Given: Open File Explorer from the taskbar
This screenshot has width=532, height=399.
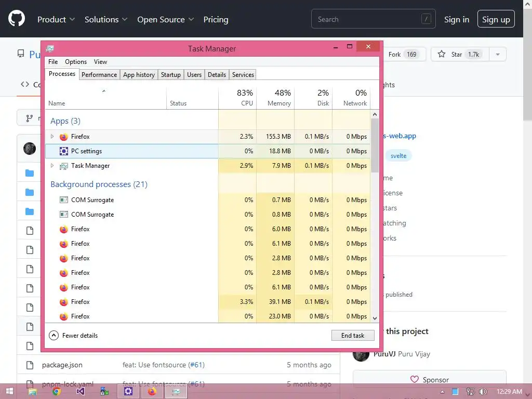Looking at the screenshot, I should [x=33, y=392].
